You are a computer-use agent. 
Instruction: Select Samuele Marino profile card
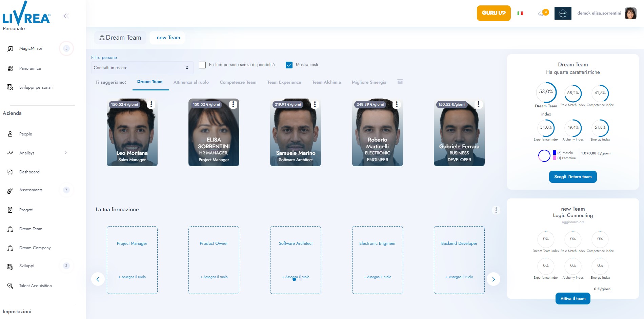click(x=296, y=132)
